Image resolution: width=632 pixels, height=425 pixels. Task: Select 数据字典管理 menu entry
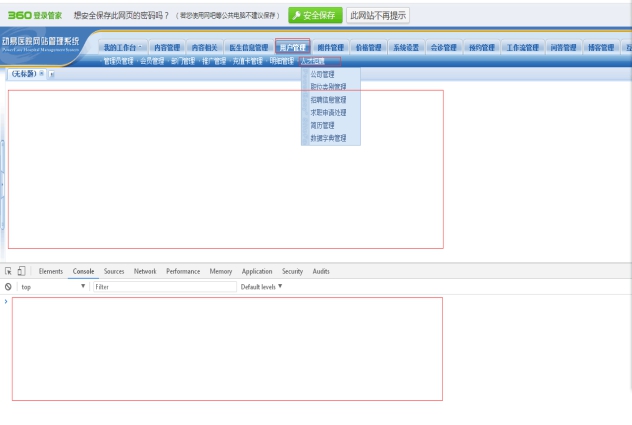[x=328, y=138]
